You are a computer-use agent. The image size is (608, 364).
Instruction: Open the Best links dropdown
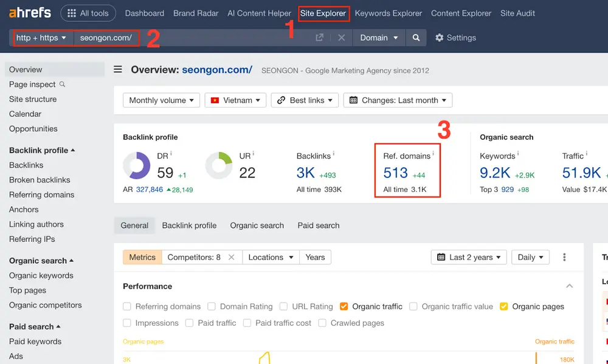point(305,100)
